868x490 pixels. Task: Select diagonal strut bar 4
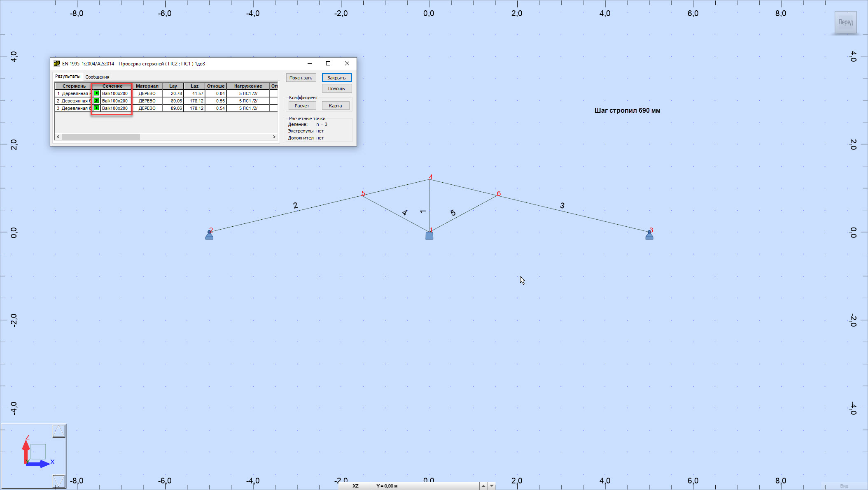tap(396, 214)
